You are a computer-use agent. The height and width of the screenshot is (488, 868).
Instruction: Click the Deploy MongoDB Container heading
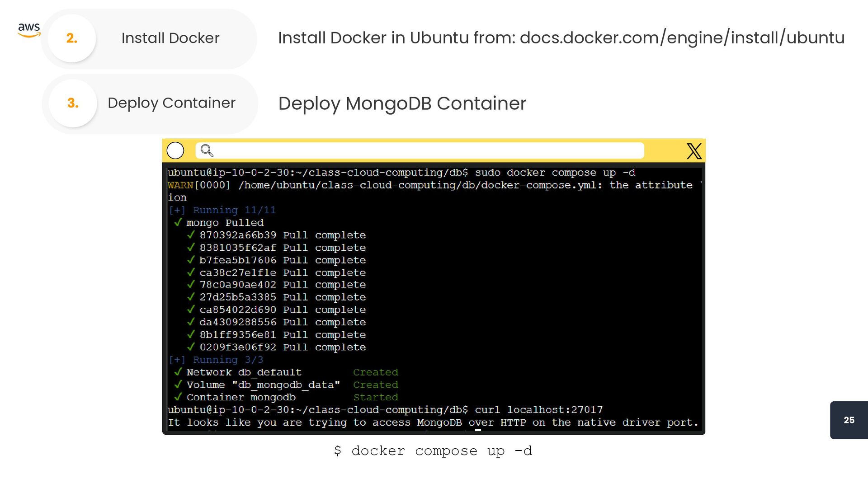[402, 103]
